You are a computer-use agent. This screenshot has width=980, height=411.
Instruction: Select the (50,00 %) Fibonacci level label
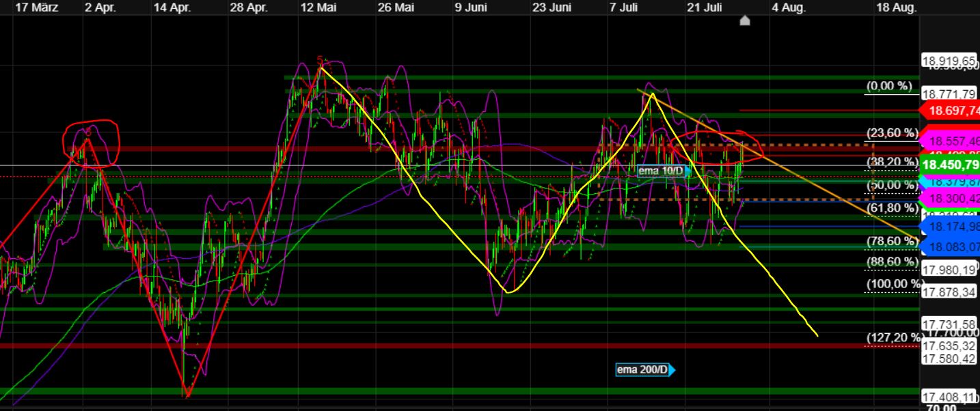click(x=892, y=185)
